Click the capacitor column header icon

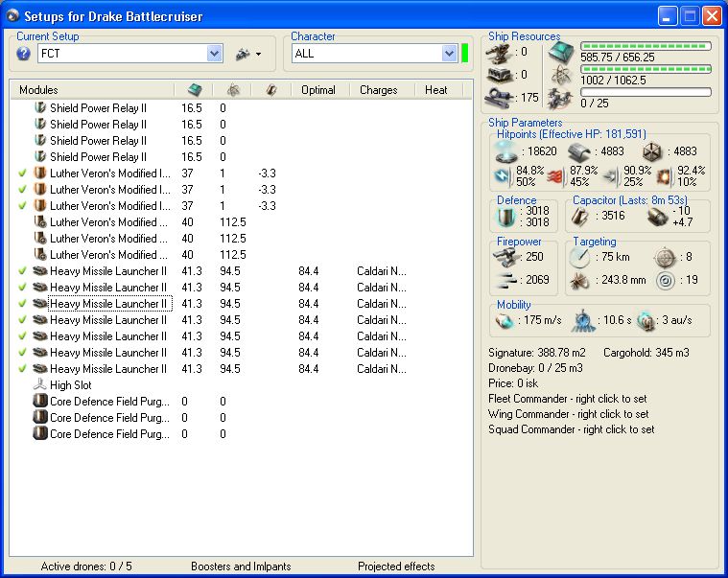pyautogui.click(x=270, y=90)
